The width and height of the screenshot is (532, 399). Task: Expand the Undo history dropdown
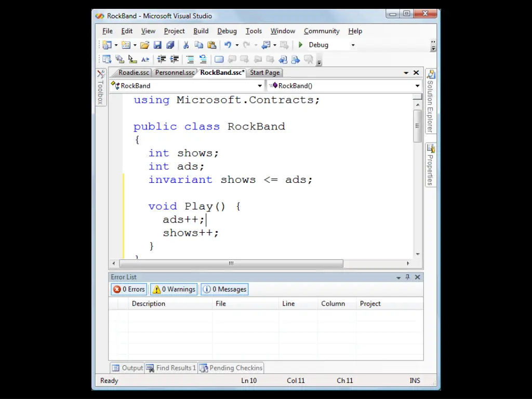(x=237, y=45)
